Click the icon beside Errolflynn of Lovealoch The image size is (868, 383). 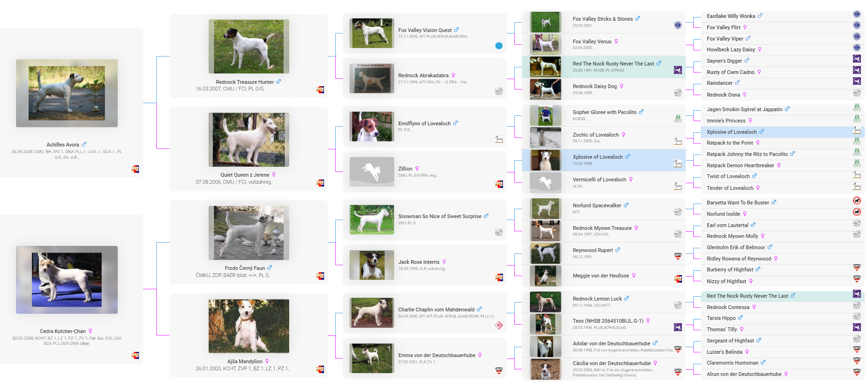point(499,139)
